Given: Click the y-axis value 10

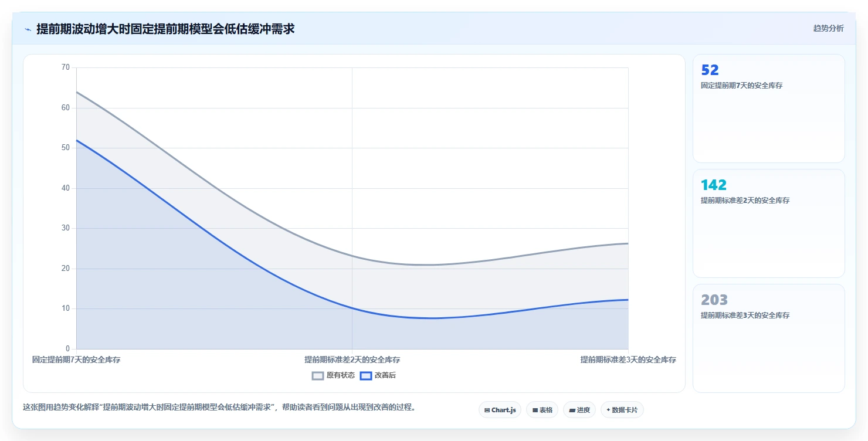Looking at the screenshot, I should [65, 308].
